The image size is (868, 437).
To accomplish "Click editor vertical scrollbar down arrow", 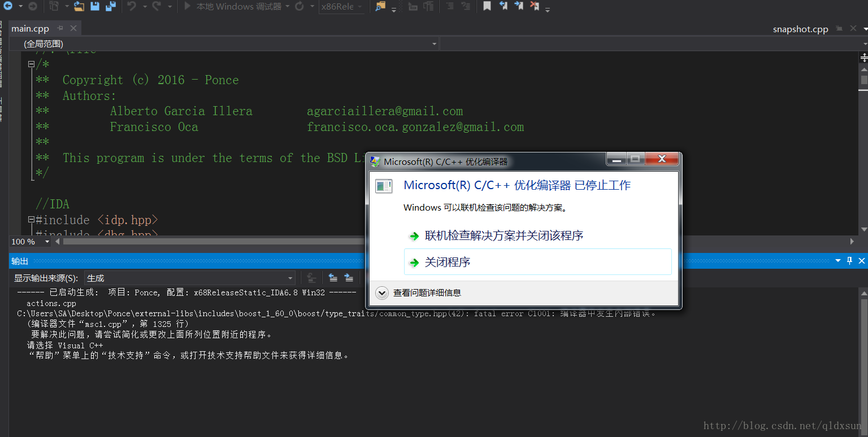I will click(863, 229).
